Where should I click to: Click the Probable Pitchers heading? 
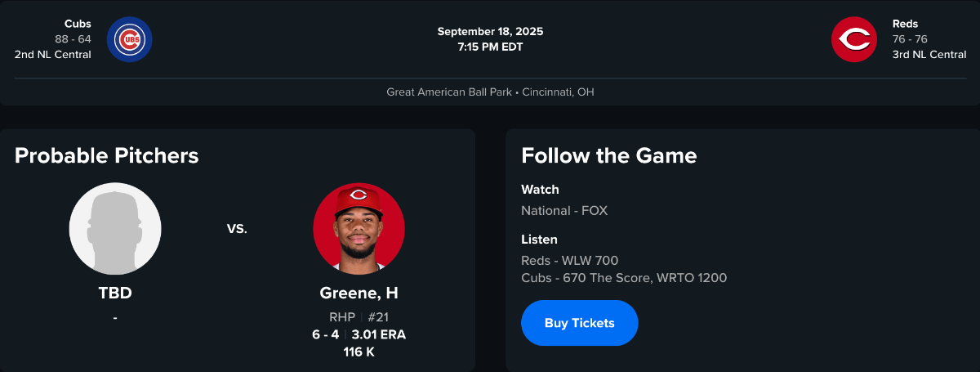point(106,155)
